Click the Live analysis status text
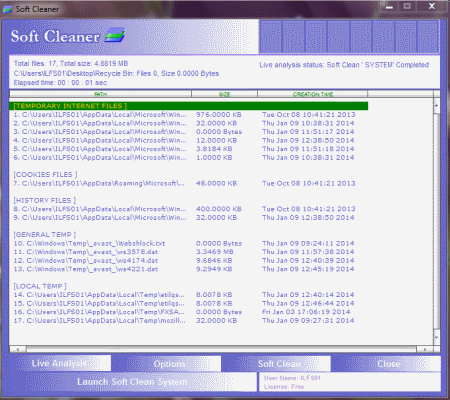The width and height of the screenshot is (450, 400). click(x=344, y=65)
